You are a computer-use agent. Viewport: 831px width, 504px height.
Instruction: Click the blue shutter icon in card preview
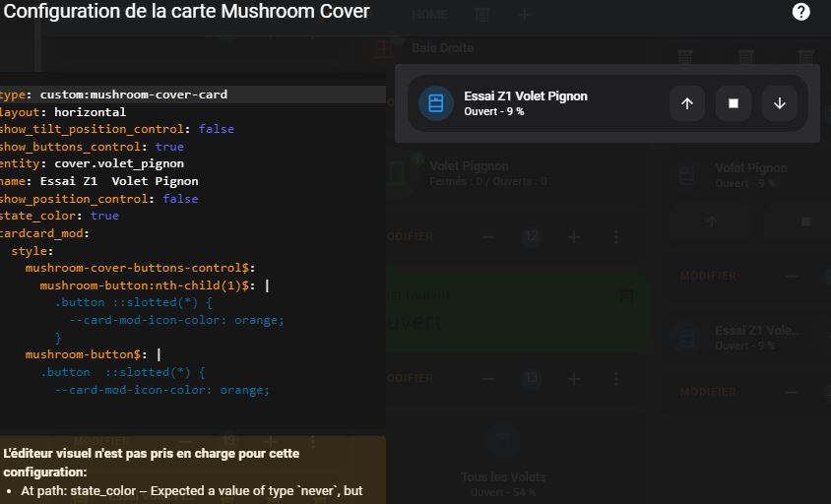436,103
